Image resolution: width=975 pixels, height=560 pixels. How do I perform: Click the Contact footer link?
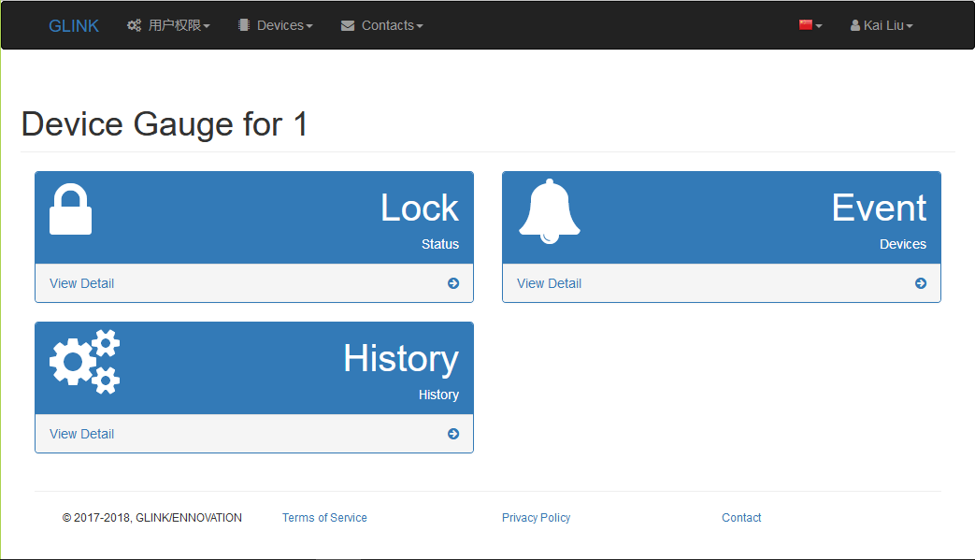point(741,518)
